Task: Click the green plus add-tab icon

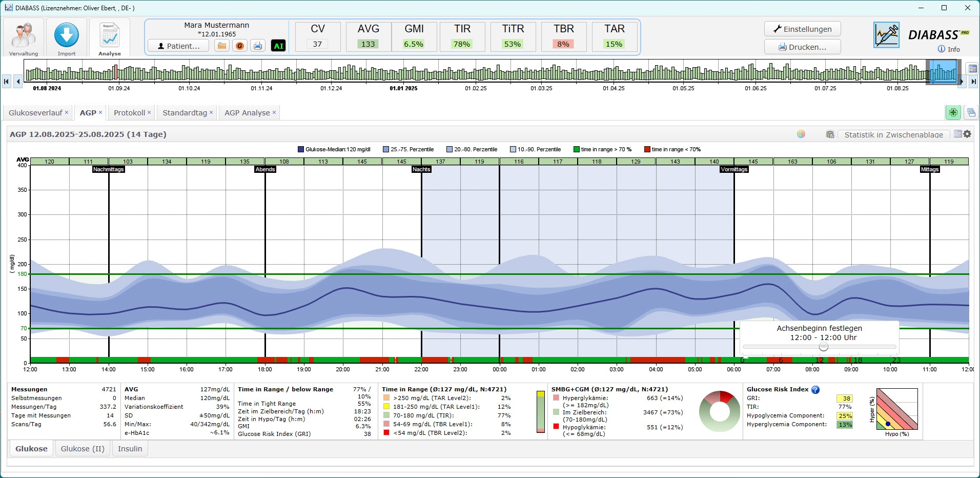Action: click(953, 112)
